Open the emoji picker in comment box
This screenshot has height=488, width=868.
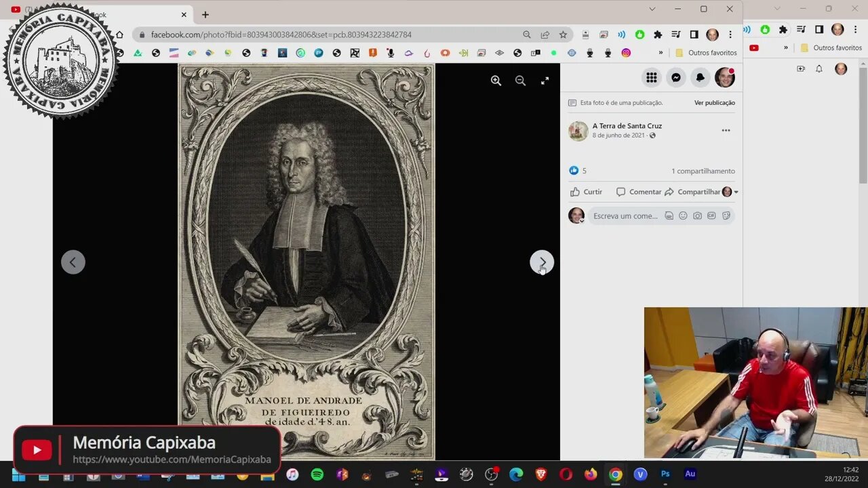pyautogui.click(x=683, y=216)
